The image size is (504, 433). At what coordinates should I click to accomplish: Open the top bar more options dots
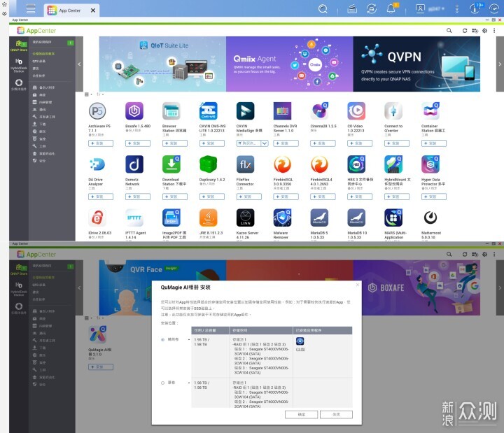456,9
